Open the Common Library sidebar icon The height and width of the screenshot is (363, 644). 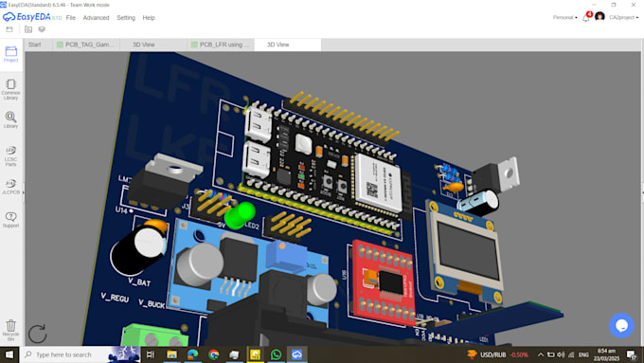pos(10,89)
